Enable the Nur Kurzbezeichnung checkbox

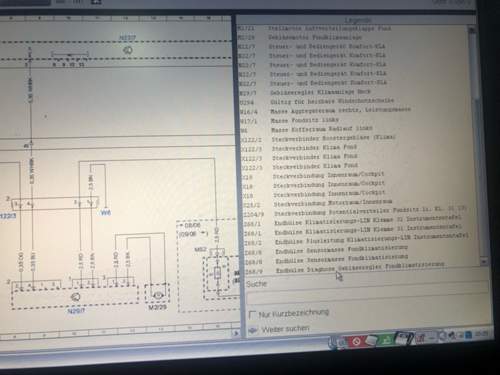click(252, 315)
